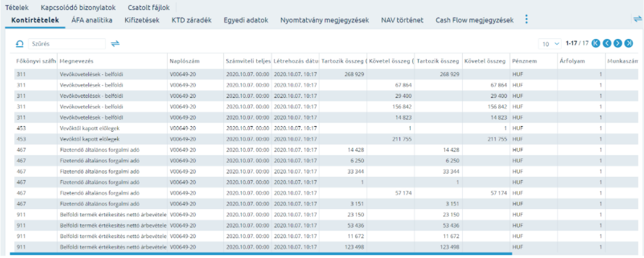
Task: Sort by Munkaszám column header
Action: 622,61
